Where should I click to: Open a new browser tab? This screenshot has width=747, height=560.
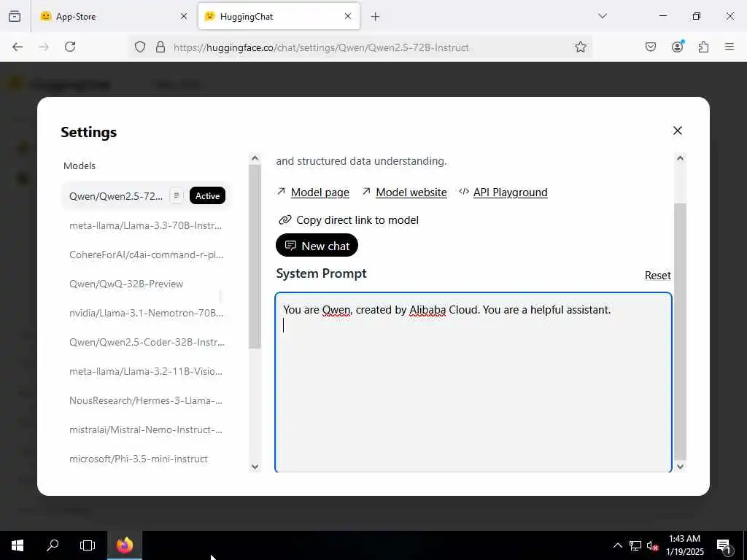point(376,17)
